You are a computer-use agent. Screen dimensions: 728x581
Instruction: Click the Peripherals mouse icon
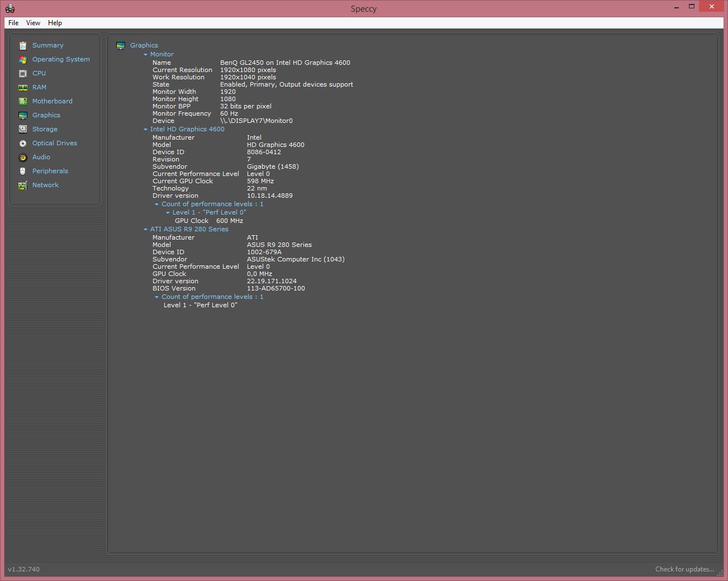point(22,171)
